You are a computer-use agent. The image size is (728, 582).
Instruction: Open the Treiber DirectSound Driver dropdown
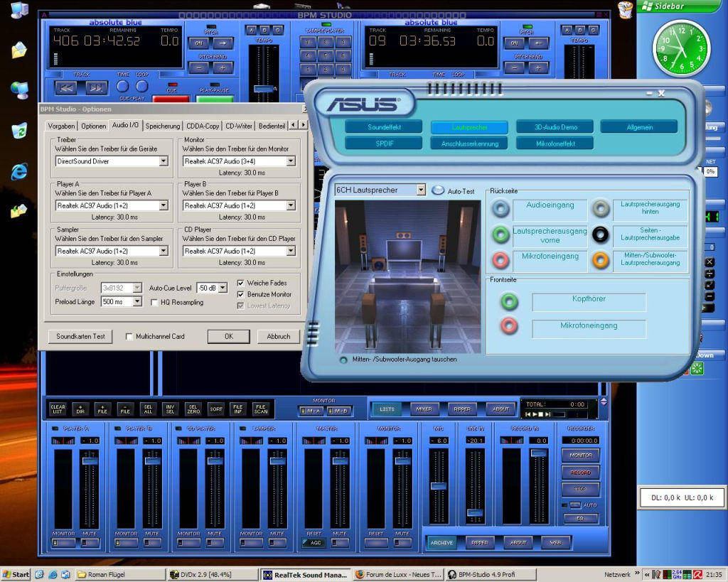coord(164,161)
